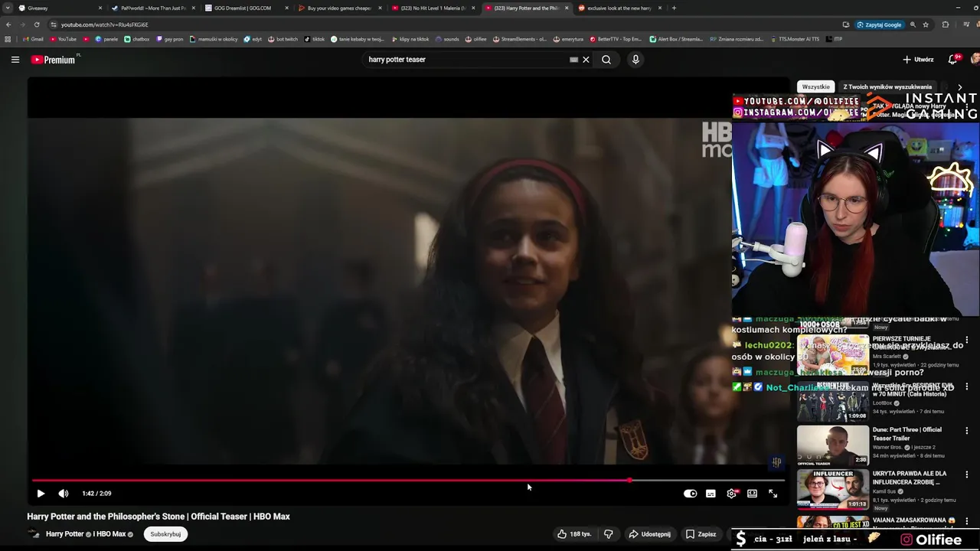
Task: Enter fullscreen mode
Action: pos(773,494)
